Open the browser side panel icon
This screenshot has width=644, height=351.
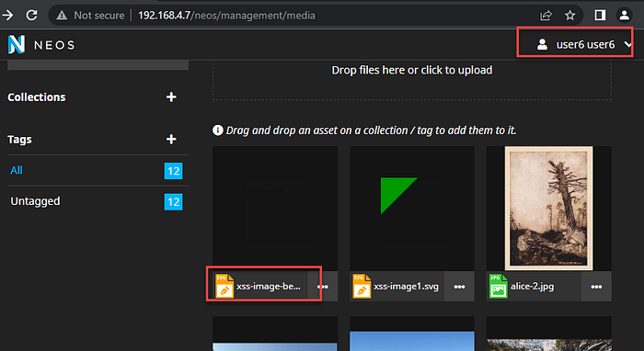coord(600,16)
